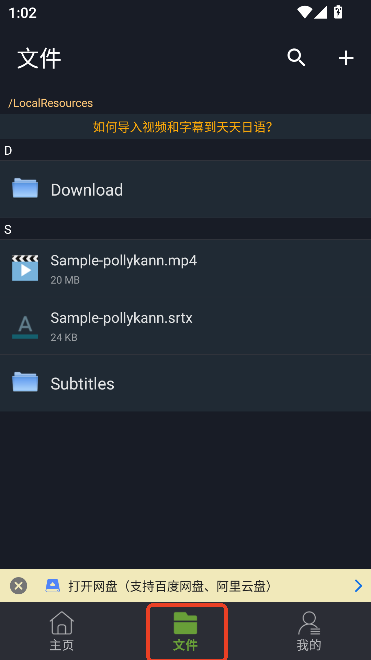Switch to the 主页 home tab
371x660 pixels.
61,631
